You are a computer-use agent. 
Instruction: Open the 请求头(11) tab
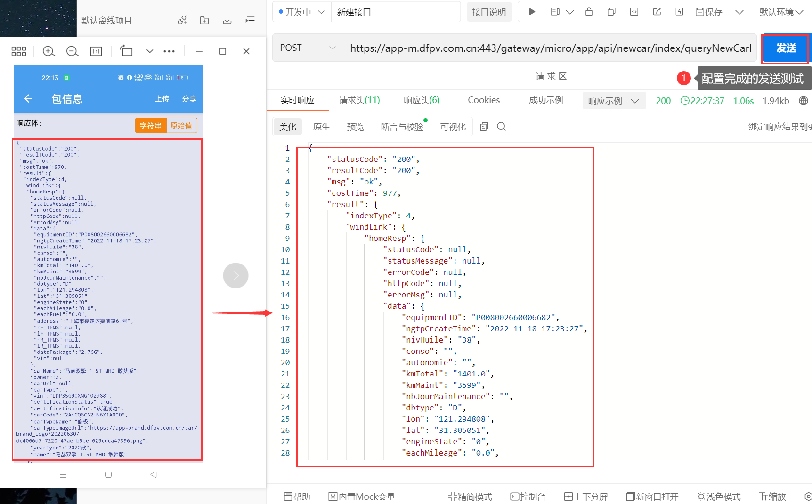pos(359,100)
